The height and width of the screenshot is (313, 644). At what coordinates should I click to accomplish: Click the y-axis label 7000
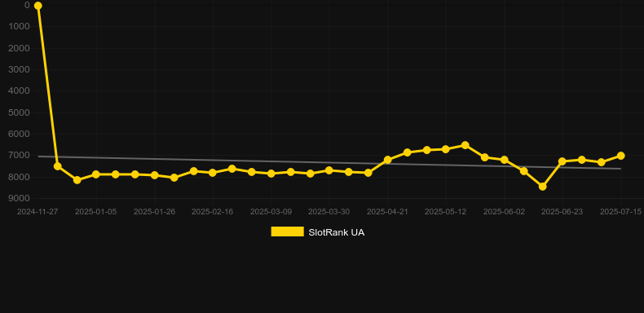click(x=20, y=155)
